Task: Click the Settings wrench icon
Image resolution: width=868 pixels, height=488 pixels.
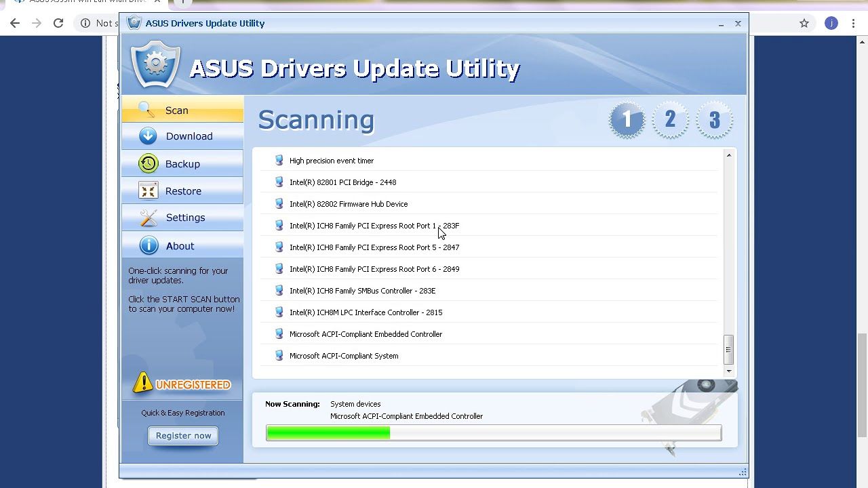Action: click(148, 218)
